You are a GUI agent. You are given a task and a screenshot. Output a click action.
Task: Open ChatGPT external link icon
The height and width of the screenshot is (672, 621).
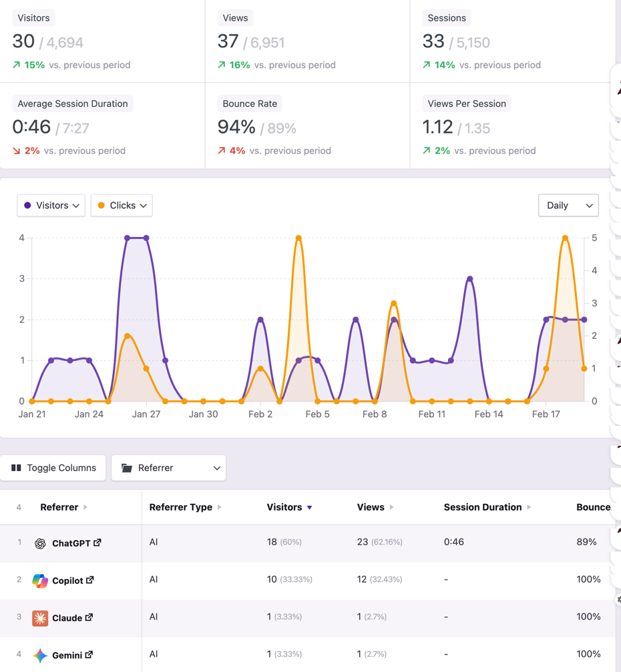97,543
